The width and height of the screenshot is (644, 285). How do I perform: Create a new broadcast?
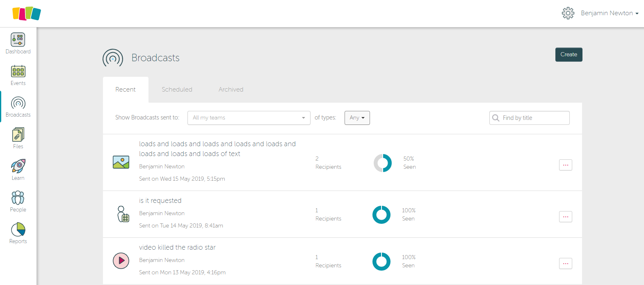569,55
